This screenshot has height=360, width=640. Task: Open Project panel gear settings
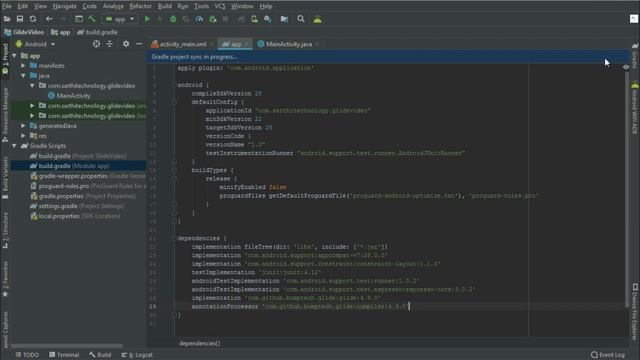pyautogui.click(x=126, y=44)
